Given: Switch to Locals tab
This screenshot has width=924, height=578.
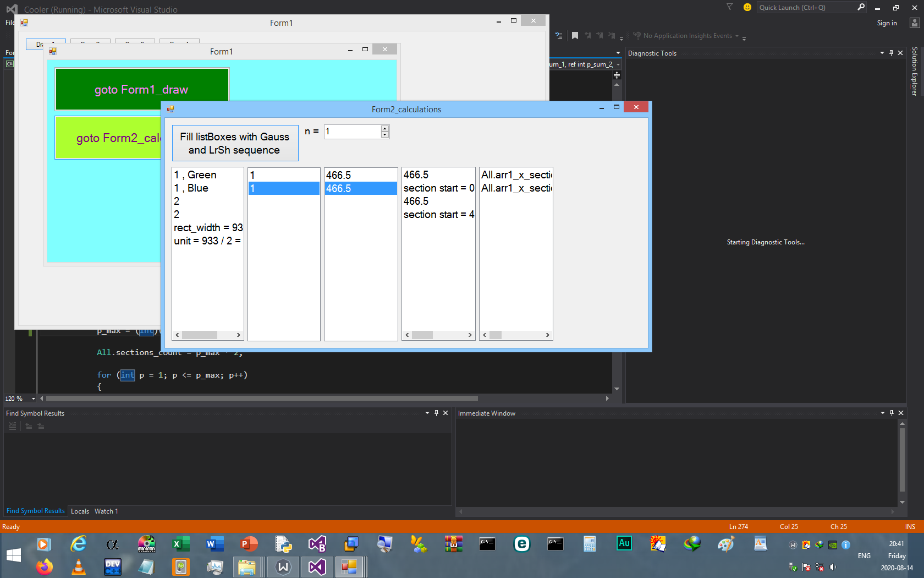Looking at the screenshot, I should tap(80, 511).
